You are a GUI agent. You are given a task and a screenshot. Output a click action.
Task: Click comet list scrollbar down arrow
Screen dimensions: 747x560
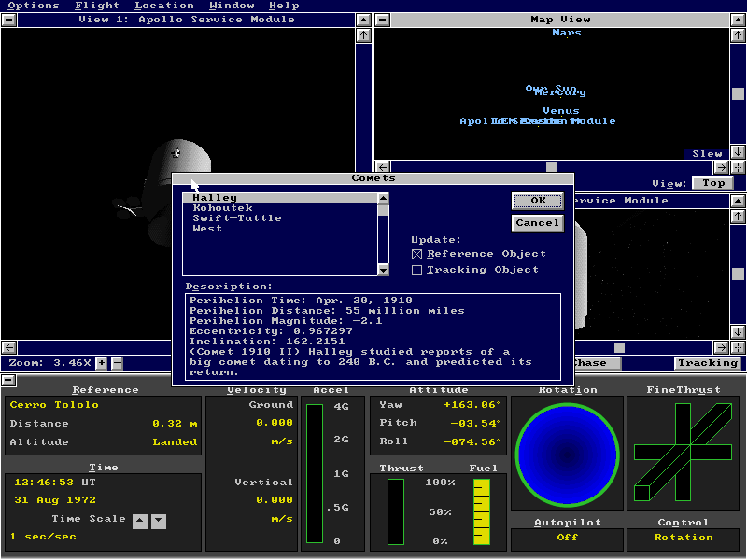pyautogui.click(x=384, y=270)
